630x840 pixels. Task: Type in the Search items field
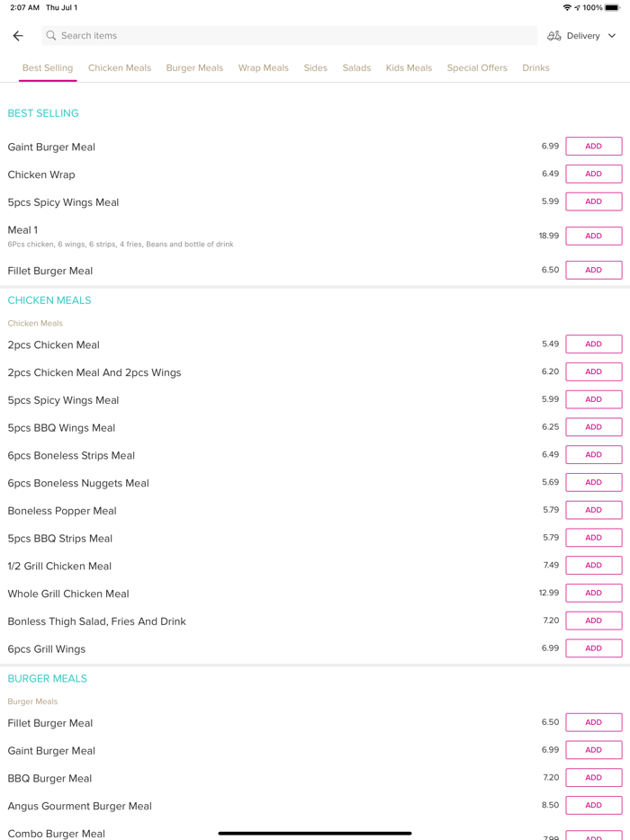click(288, 36)
